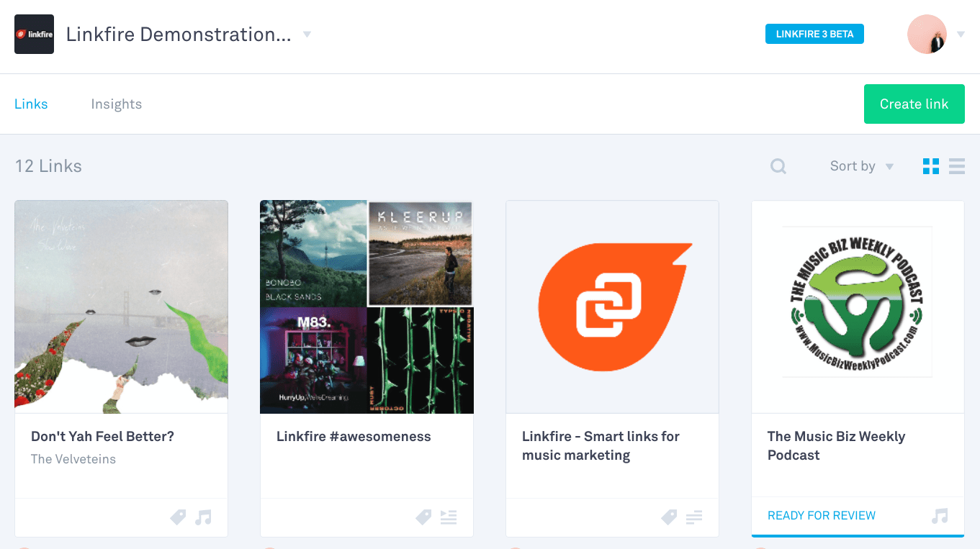Switch to grid view
This screenshot has width=980, height=549.
[x=931, y=166]
